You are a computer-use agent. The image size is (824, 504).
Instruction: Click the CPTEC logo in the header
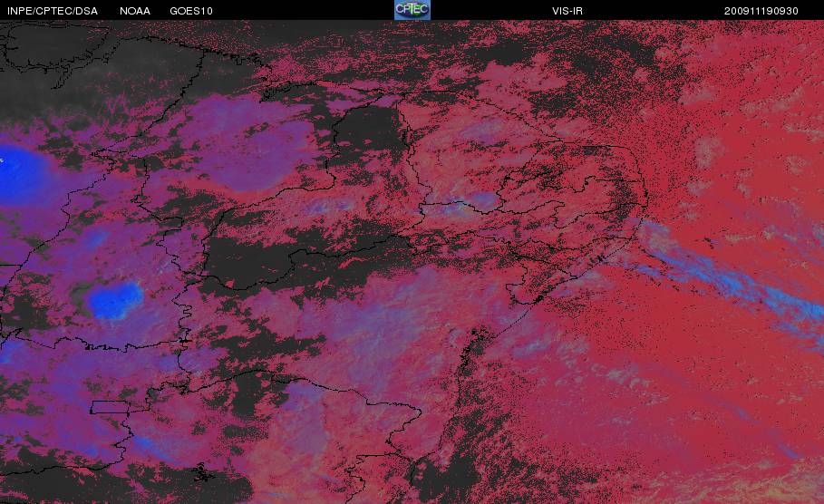412,10
